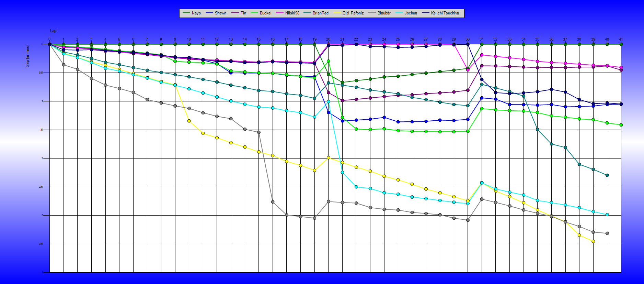The image size is (644, 284).
Task: Click the "Lap" axis title
Action: [x=53, y=31]
